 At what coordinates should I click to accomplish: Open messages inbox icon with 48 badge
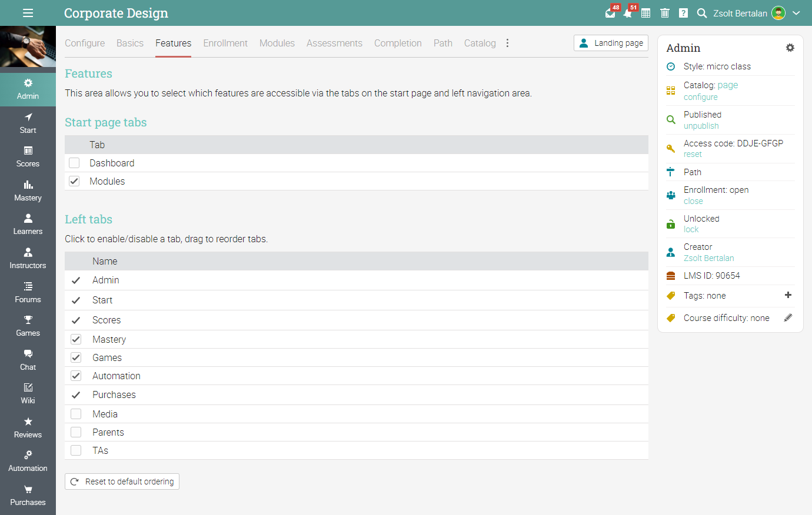coord(611,12)
